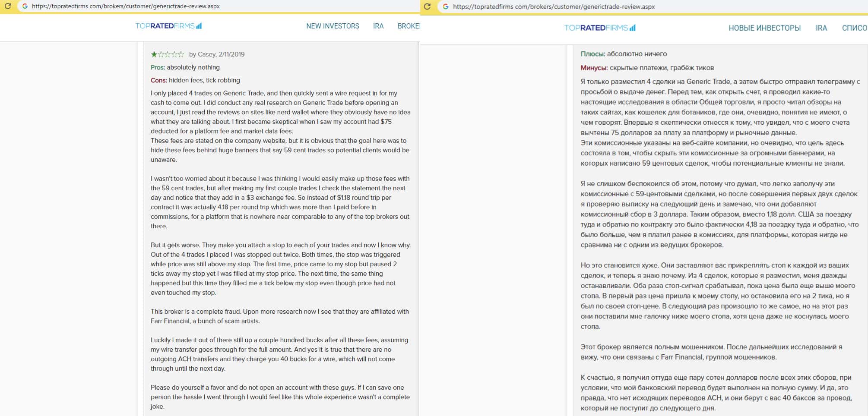Open the IRA menu in the right window
The height and width of the screenshot is (416, 868).
click(x=821, y=28)
